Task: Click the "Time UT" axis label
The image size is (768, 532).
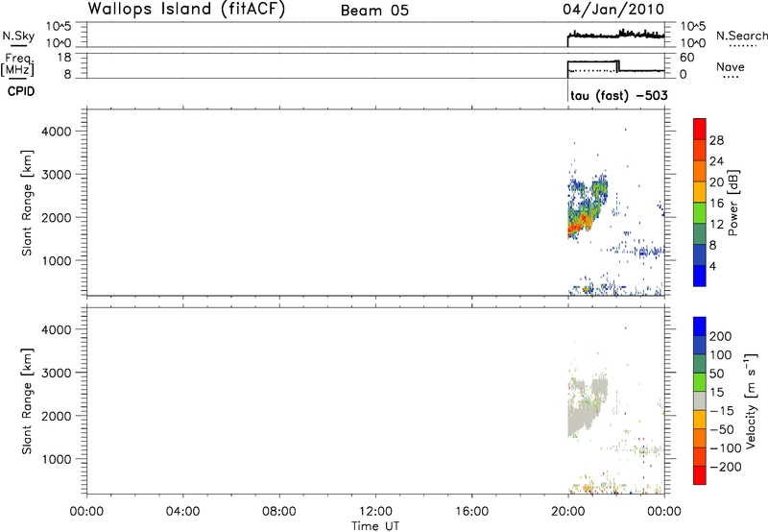Action: [x=375, y=526]
